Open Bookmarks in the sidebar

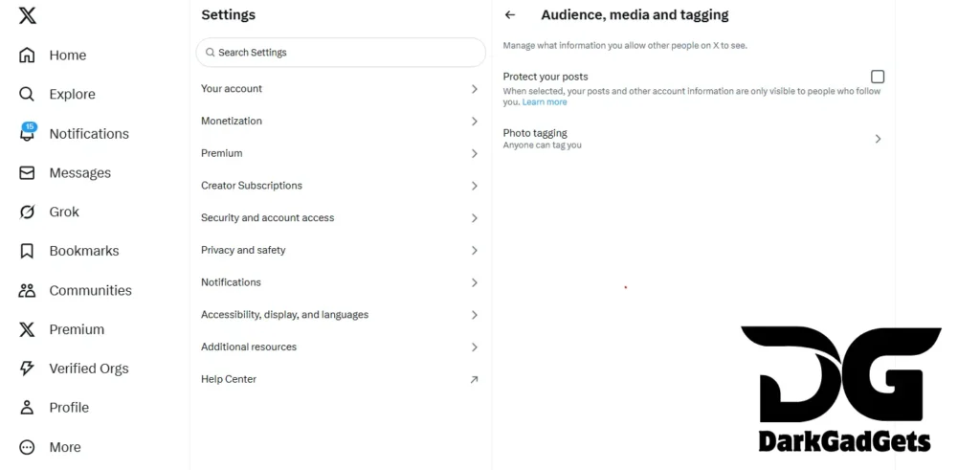pyautogui.click(x=84, y=251)
